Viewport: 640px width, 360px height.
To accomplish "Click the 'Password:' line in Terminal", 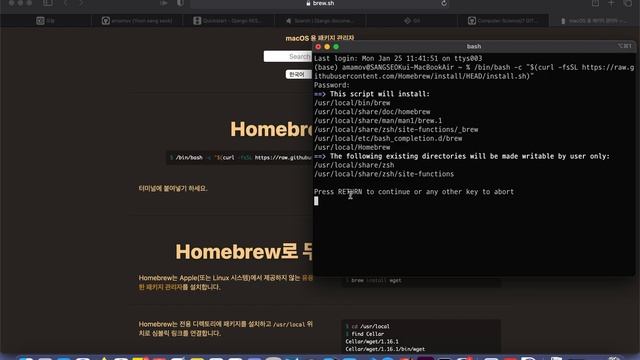I will 332,85.
